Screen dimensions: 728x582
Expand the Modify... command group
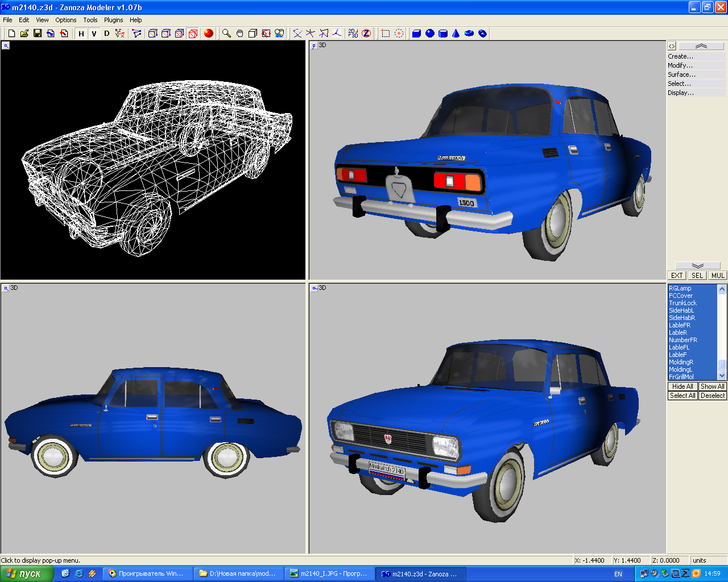680,65
